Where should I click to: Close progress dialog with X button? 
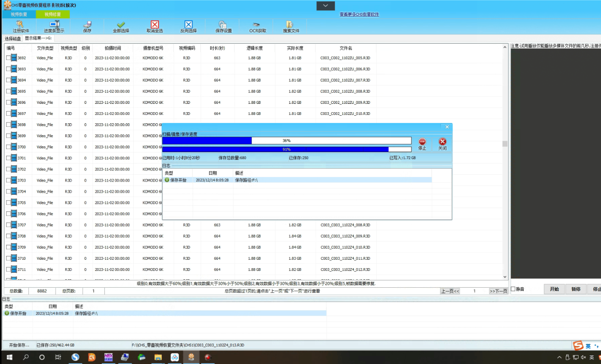point(447,127)
